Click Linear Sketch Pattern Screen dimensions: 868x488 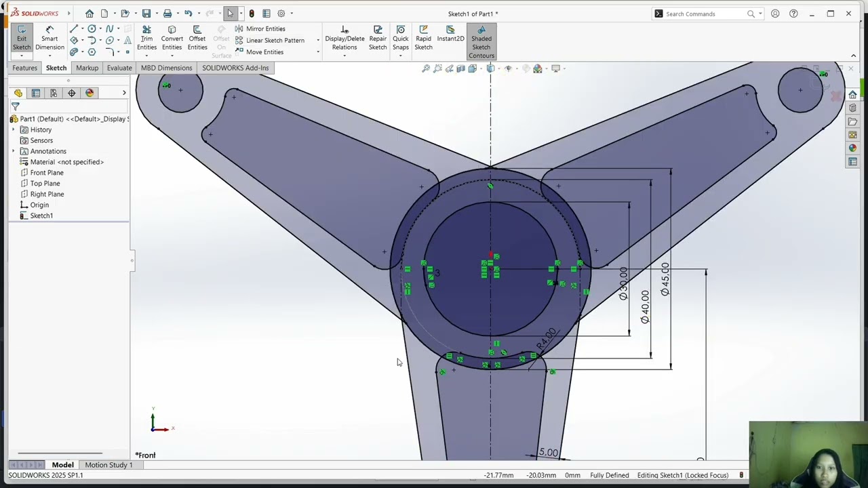tap(269, 40)
